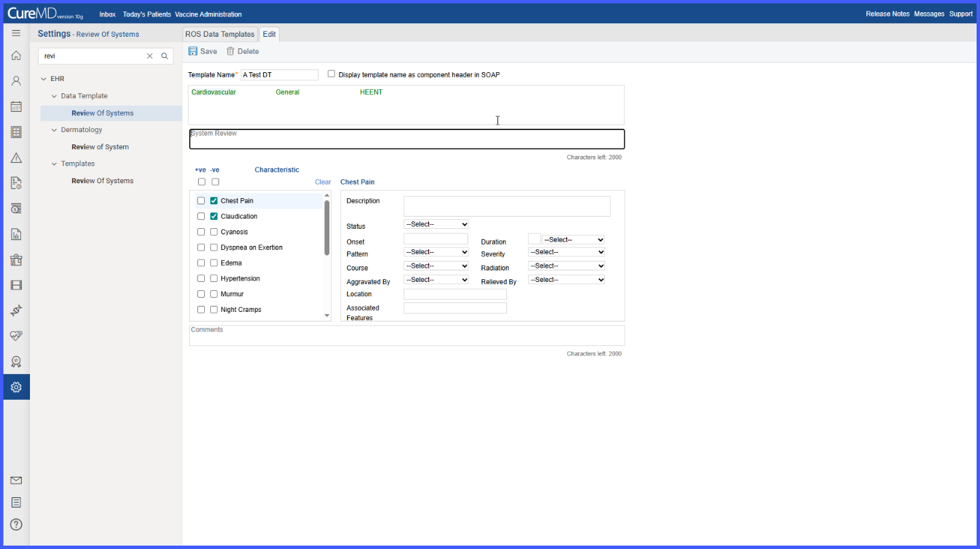Collapse the Dermatology tree node
This screenshot has height=549, width=980.
[x=54, y=130]
